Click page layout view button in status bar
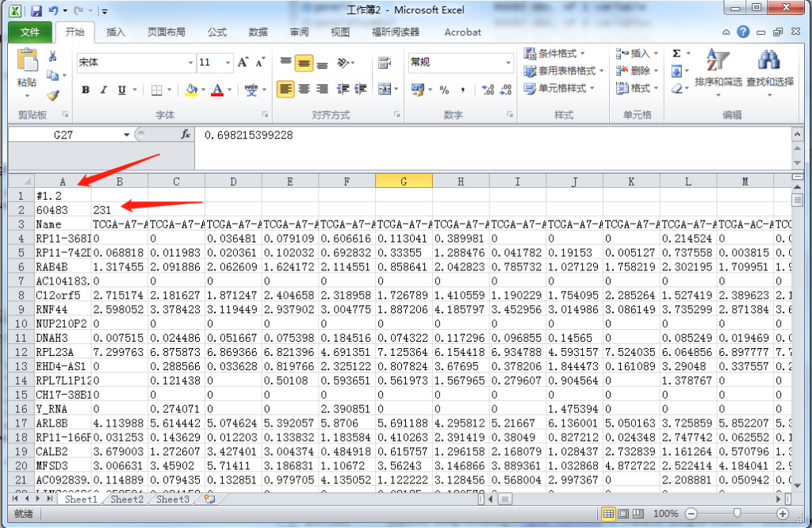The image size is (812, 528). pos(623,514)
